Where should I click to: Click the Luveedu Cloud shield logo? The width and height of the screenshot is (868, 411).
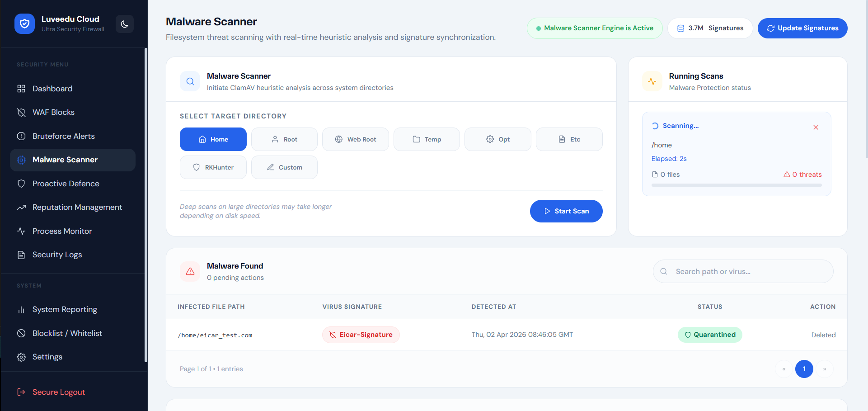tap(24, 24)
